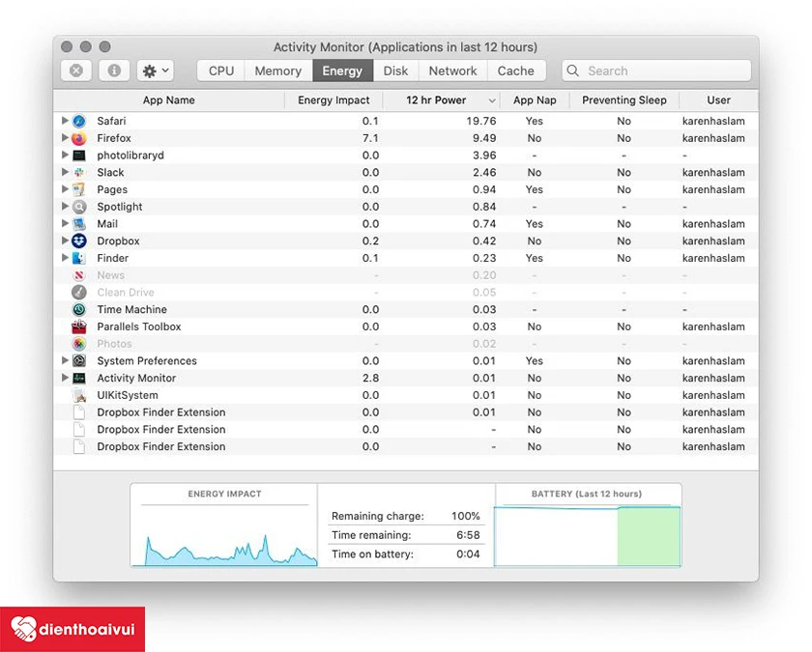This screenshot has height=652, width=812.
Task: Expand the Firefox row
Action: pos(65,137)
